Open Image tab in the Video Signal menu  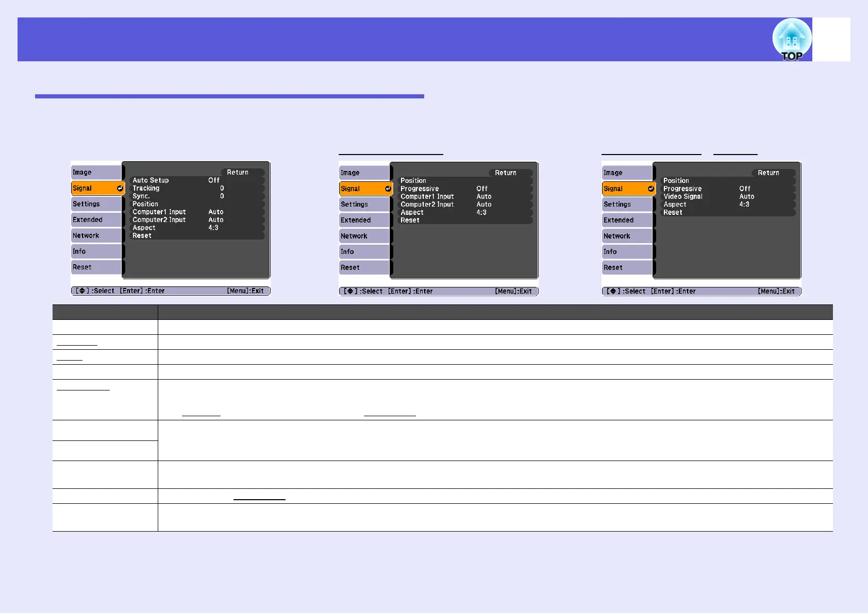627,173
